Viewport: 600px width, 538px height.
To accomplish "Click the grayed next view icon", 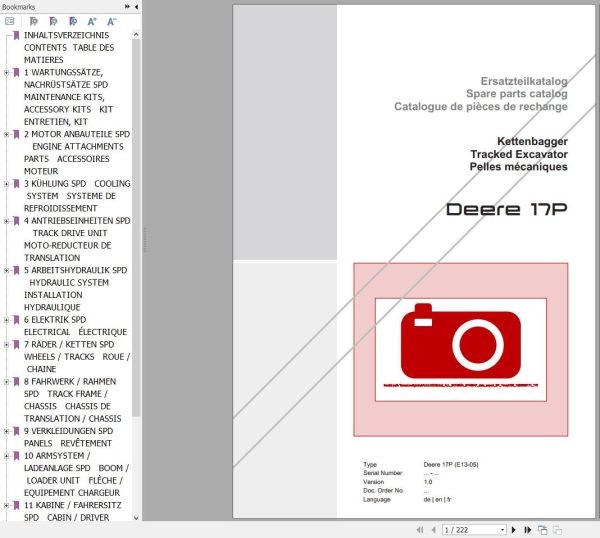I will pyautogui.click(x=557, y=530).
